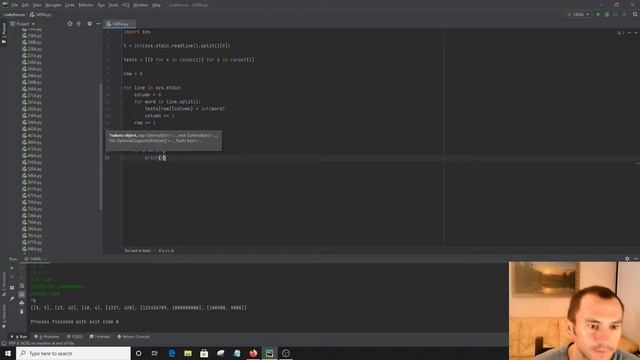The height and width of the screenshot is (360, 640).
Task: Click the editor warnings indicator
Action: coord(620,33)
